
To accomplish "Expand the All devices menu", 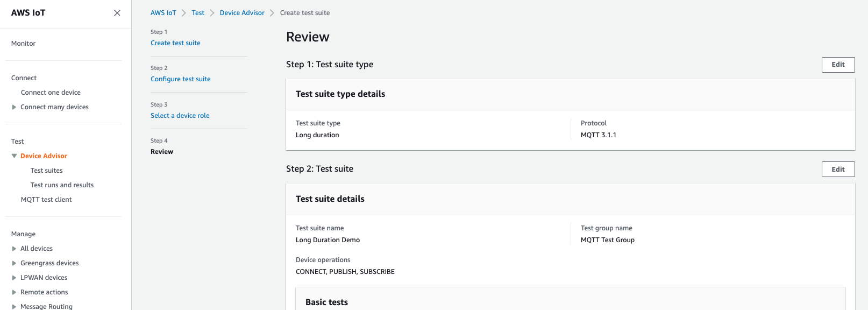I will pos(14,249).
